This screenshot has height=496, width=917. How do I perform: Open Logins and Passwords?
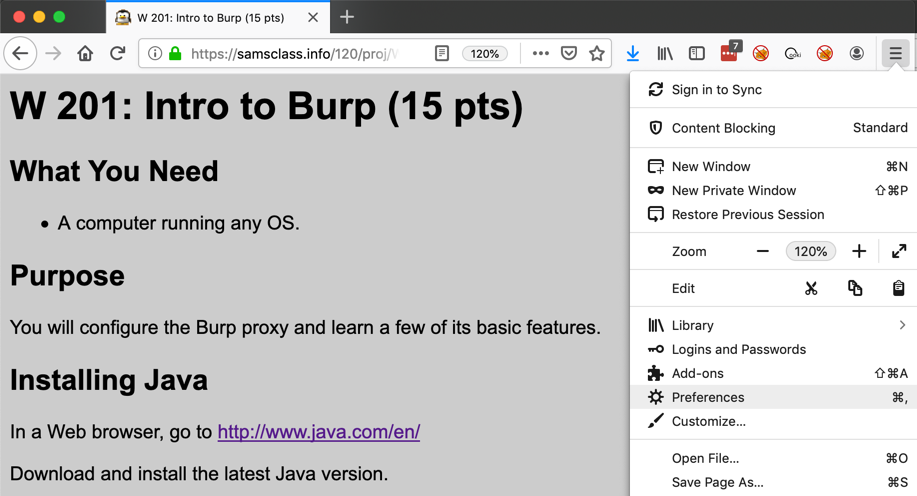click(773, 349)
